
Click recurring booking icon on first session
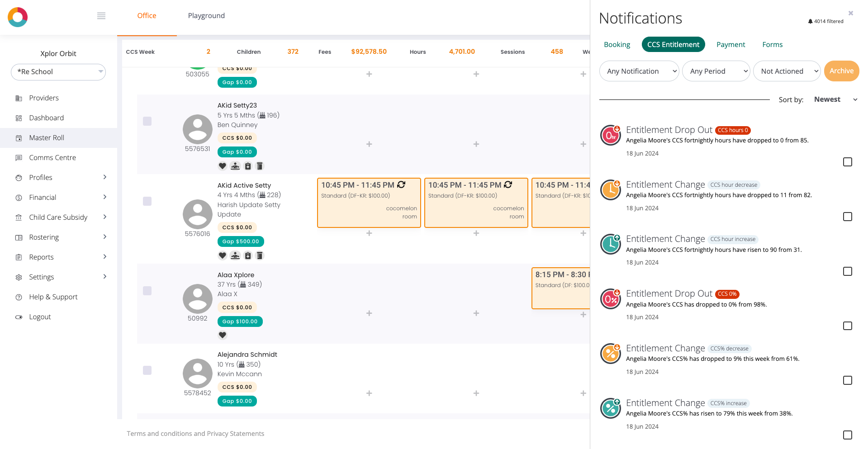[x=401, y=185]
